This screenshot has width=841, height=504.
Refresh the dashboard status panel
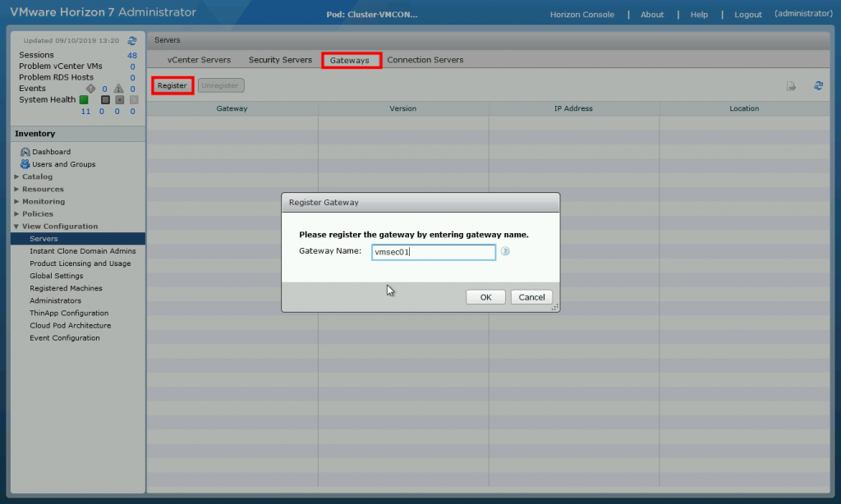(132, 39)
